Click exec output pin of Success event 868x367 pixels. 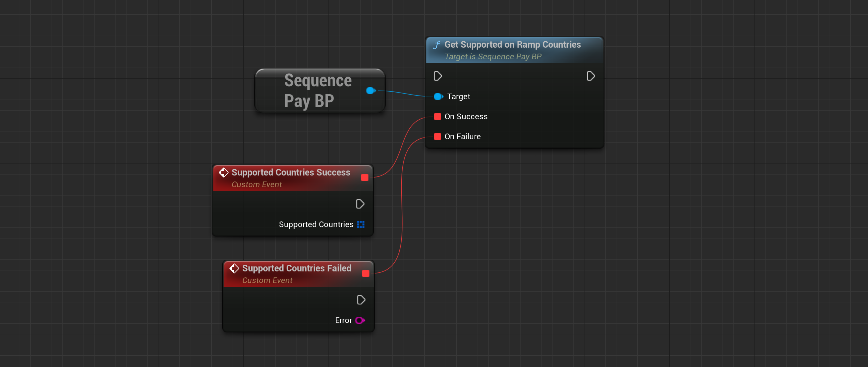click(x=360, y=204)
